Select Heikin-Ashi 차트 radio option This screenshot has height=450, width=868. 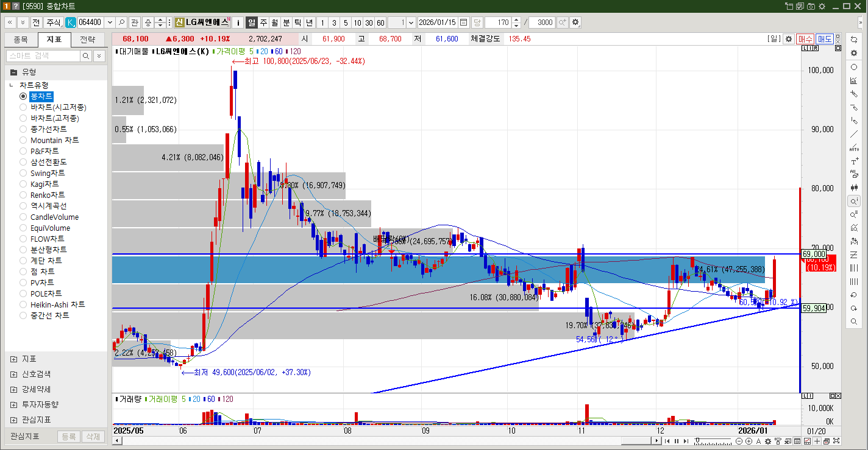(x=23, y=304)
